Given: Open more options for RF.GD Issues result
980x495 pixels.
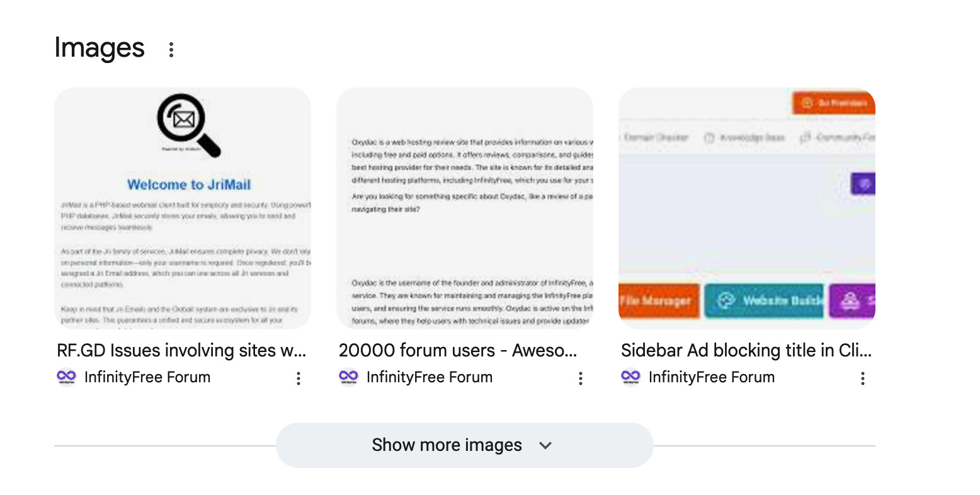Looking at the screenshot, I should pyautogui.click(x=299, y=378).
